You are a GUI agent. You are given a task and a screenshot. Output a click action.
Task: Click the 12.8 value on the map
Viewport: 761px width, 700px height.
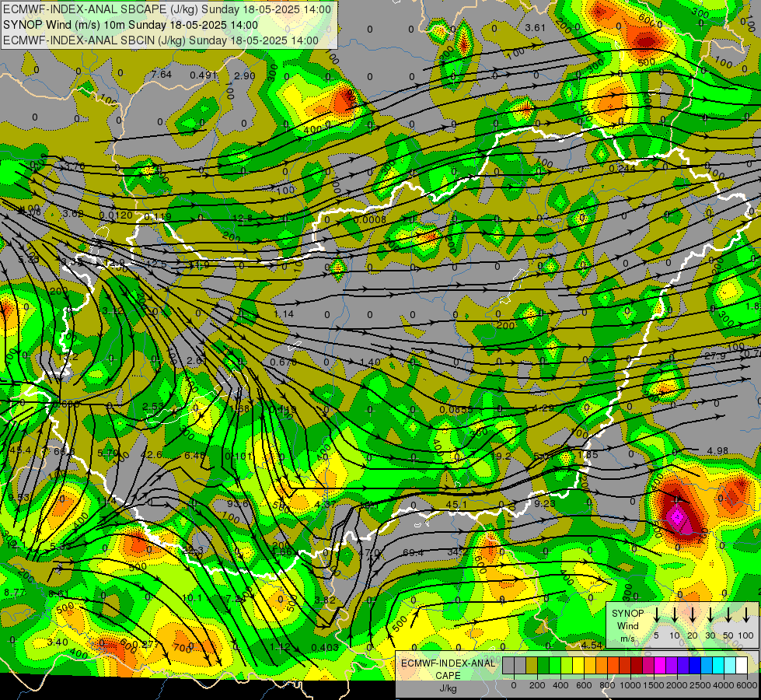(x=243, y=218)
